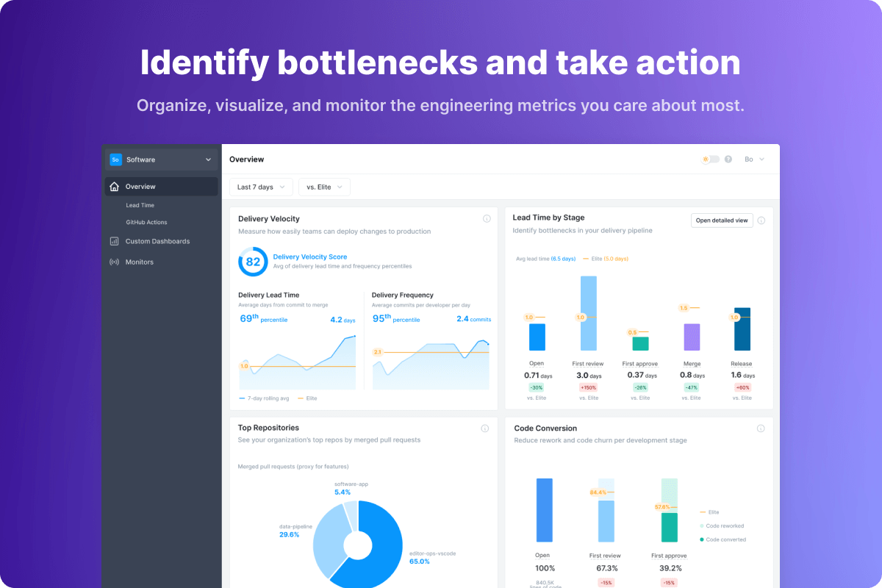The image size is (882, 588).
Task: Toggle the light/dark theme switch
Action: [x=711, y=159]
